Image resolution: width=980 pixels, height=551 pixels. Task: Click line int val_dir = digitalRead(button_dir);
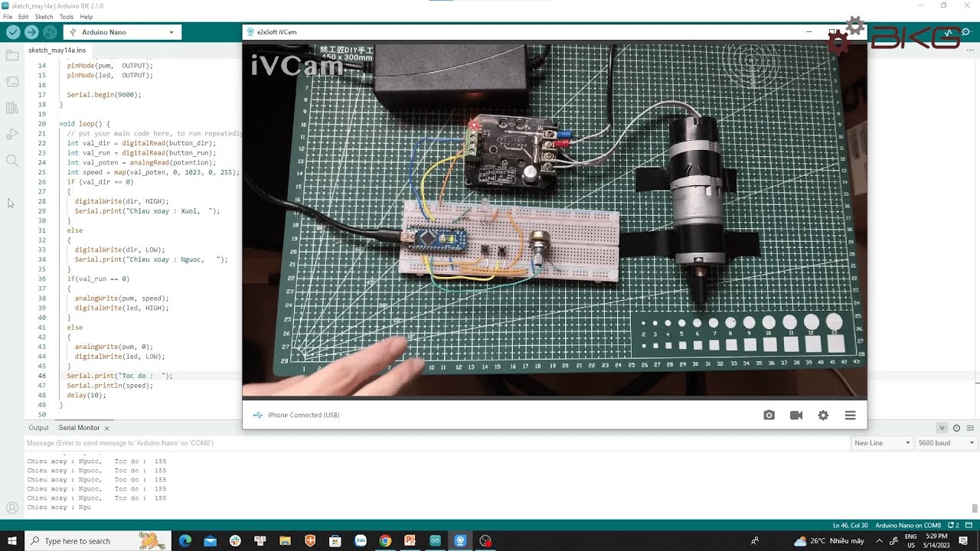tap(142, 143)
